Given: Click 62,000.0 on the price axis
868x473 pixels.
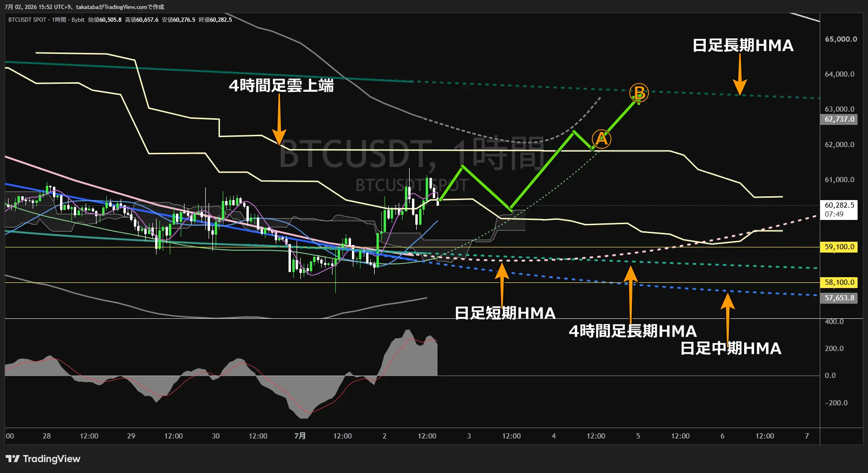Looking at the screenshot, I should pyautogui.click(x=840, y=145).
